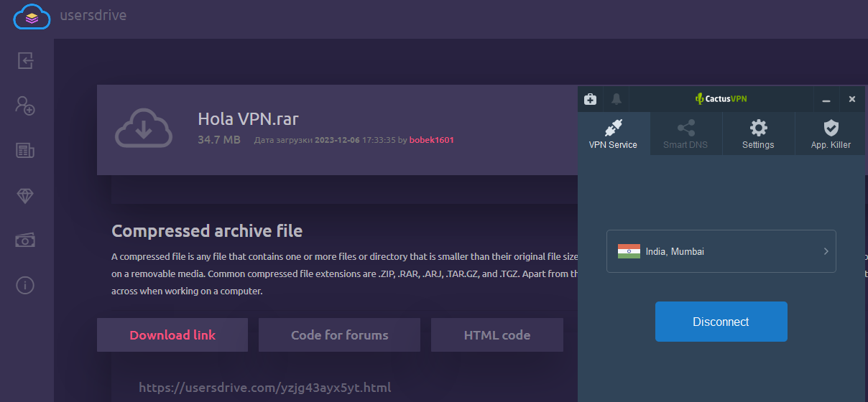Click the Compressed archive file heading
Screen dimensions: 868x402
click(x=207, y=231)
